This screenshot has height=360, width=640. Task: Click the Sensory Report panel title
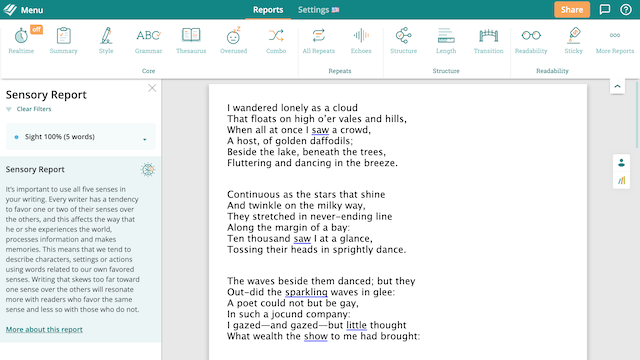(46, 95)
